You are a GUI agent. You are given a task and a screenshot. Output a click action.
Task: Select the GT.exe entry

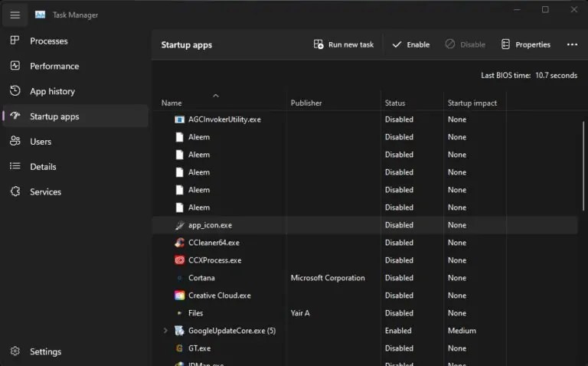click(199, 348)
